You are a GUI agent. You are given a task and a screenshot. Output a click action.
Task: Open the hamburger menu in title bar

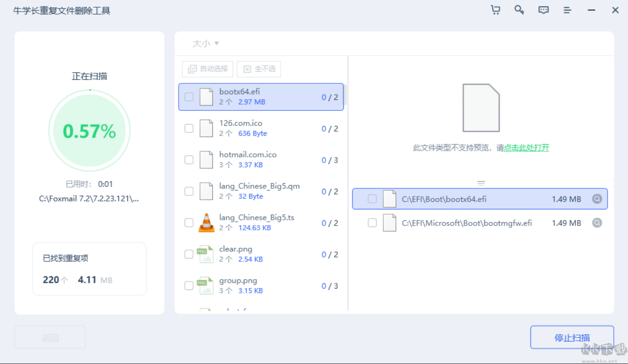tap(567, 10)
